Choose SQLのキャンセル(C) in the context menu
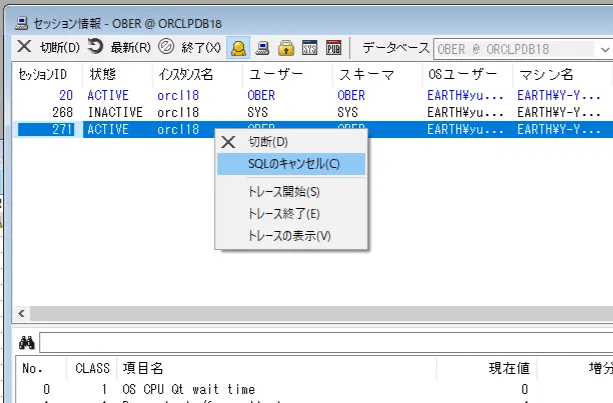Viewport: 613px width, 403px height. pos(291,164)
